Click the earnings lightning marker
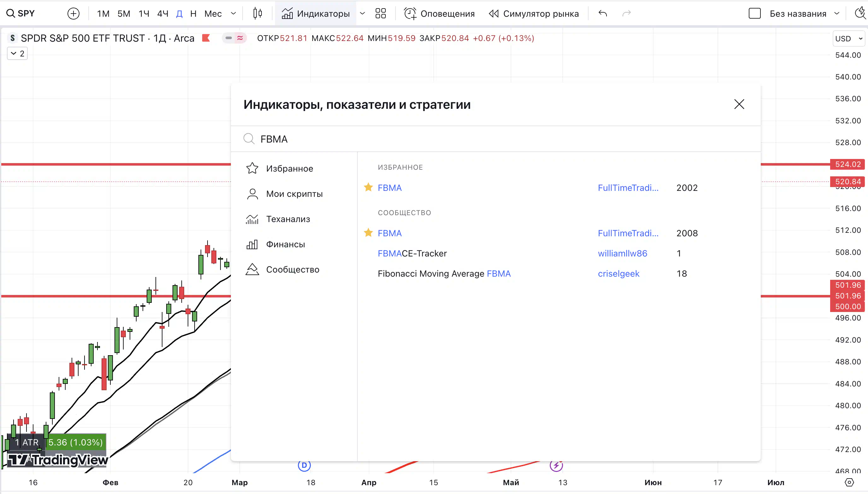The width and height of the screenshot is (868, 494). point(556,465)
